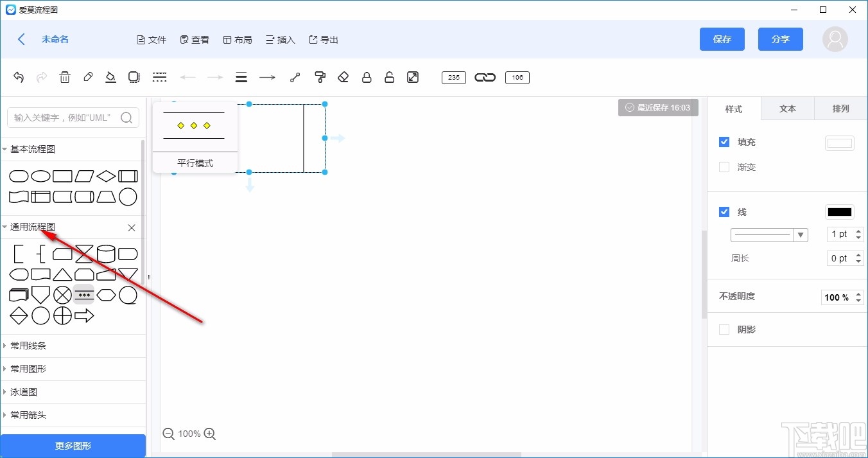Open the black line color swatch
The image size is (868, 458).
(x=840, y=212)
